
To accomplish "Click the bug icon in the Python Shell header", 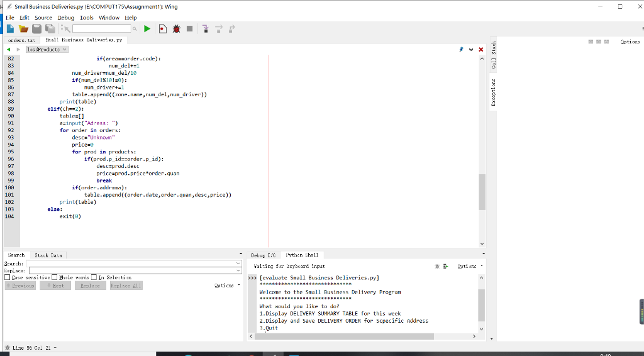I will 437,266.
